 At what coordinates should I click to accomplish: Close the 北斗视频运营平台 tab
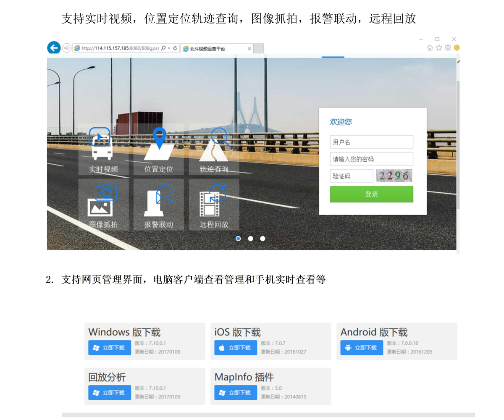click(249, 49)
